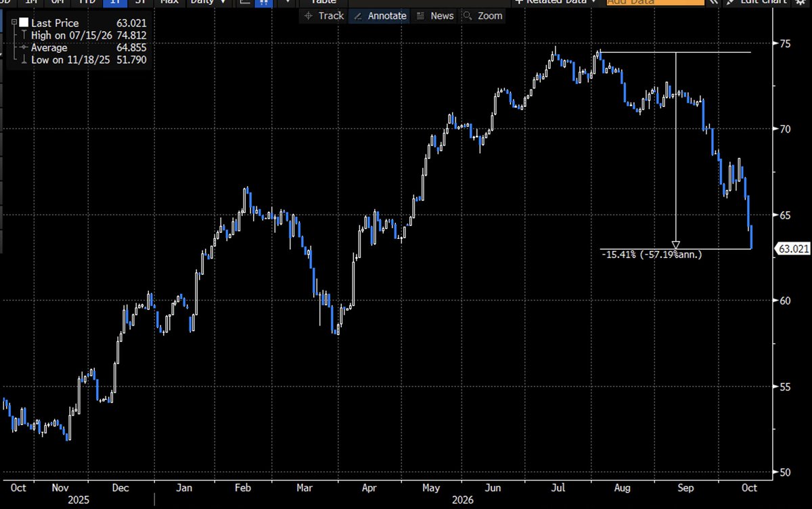Viewport: 812px width, 509px height.
Task: Click the 50 price axis label
Action: pyautogui.click(x=784, y=472)
